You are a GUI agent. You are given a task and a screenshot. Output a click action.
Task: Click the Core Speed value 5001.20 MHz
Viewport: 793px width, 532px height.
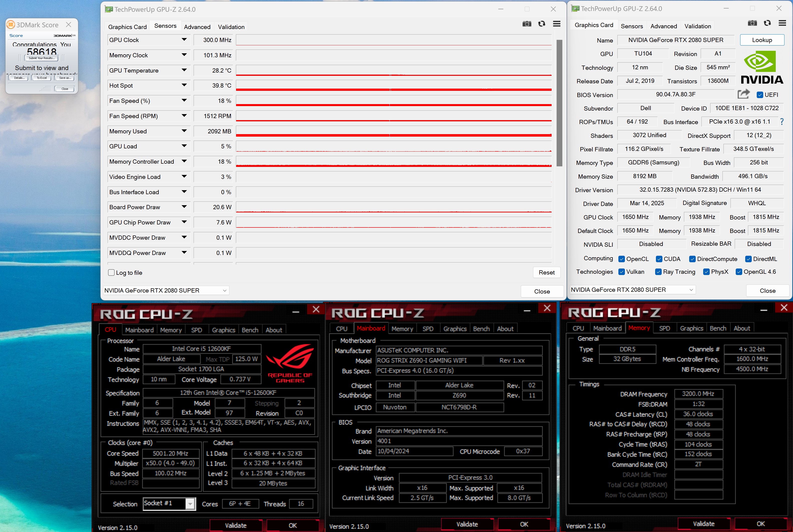(170, 453)
